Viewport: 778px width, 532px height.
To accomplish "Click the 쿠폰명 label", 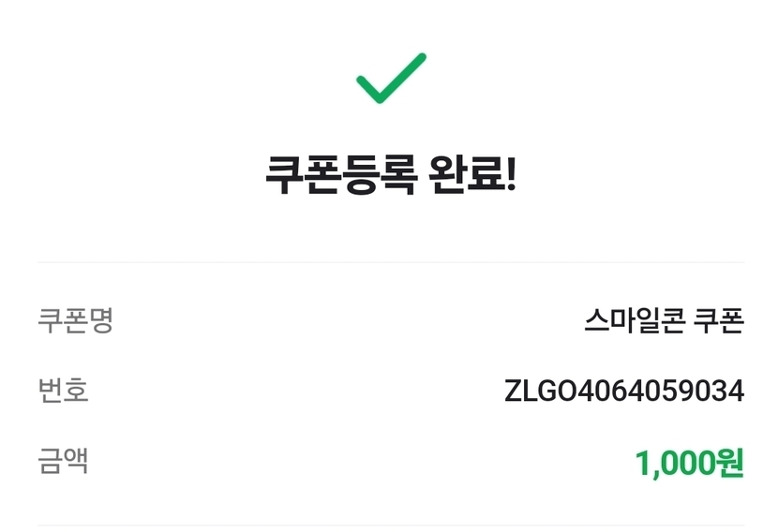I will [x=75, y=320].
